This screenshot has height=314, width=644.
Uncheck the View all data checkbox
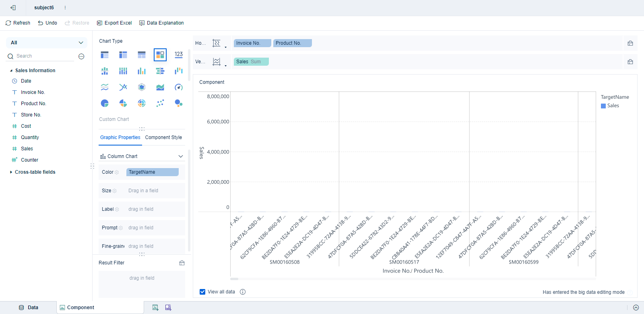pyautogui.click(x=202, y=292)
